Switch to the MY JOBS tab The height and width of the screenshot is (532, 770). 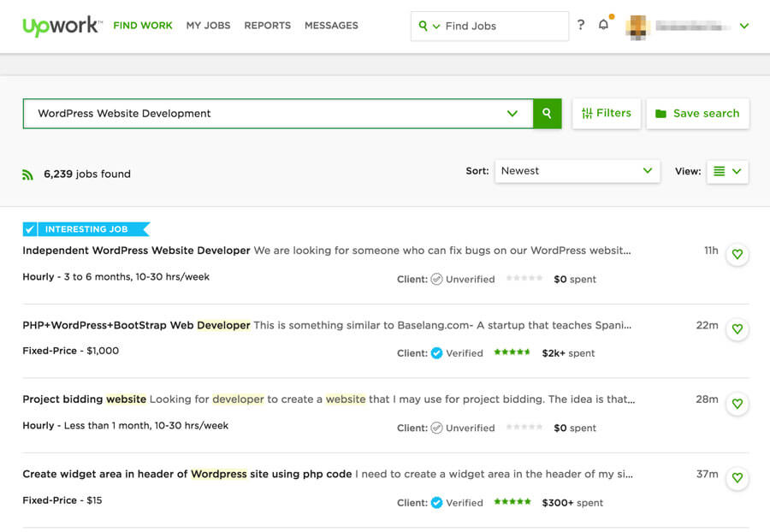tap(208, 26)
